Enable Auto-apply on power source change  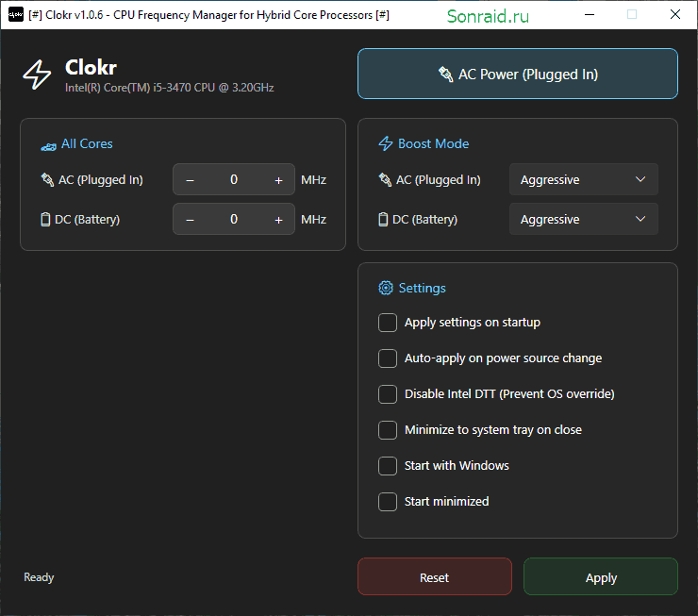pyautogui.click(x=388, y=358)
